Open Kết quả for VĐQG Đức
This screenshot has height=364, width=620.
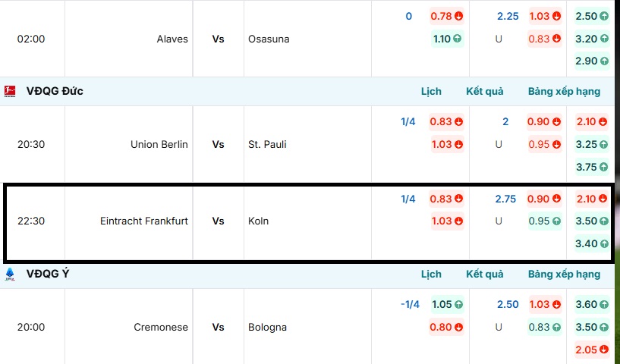click(x=485, y=91)
